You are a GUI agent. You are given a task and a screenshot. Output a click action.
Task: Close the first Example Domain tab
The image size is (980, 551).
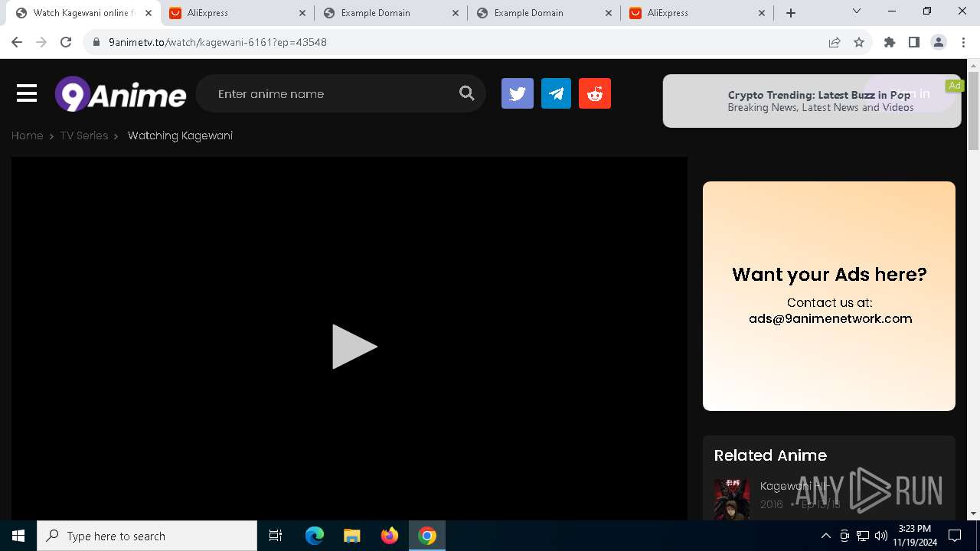(x=456, y=13)
